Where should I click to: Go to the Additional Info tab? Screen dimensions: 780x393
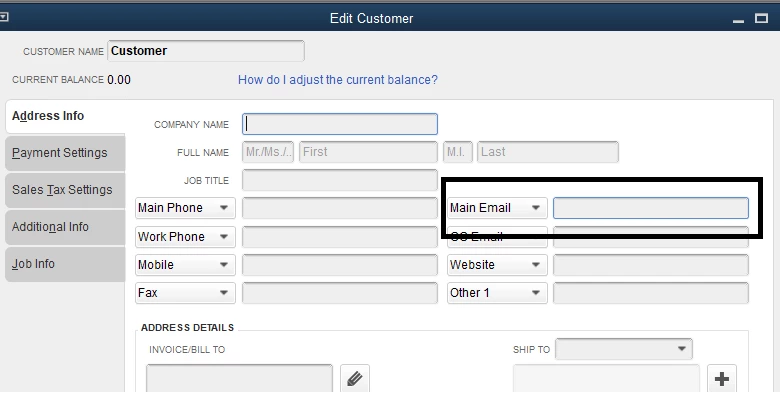pos(65,227)
